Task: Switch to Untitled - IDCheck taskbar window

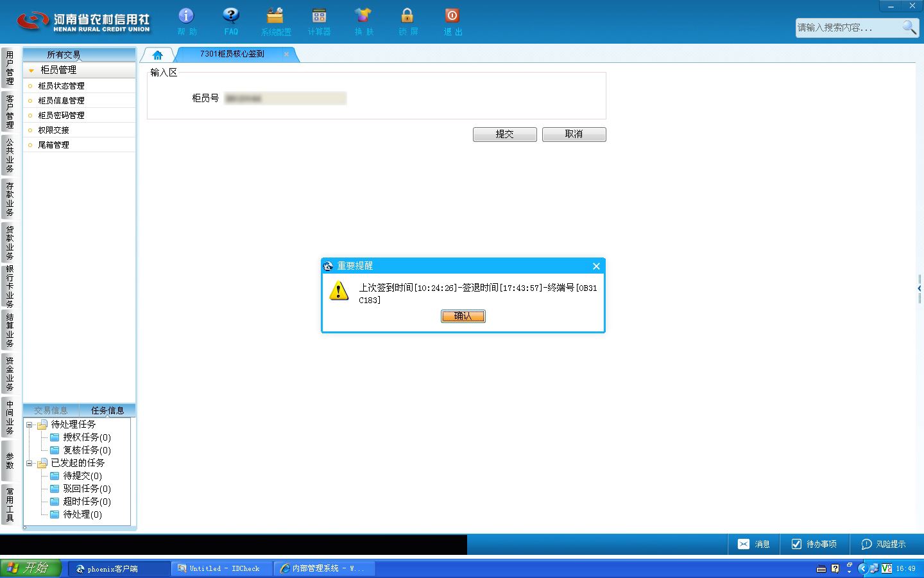Action: coord(222,568)
